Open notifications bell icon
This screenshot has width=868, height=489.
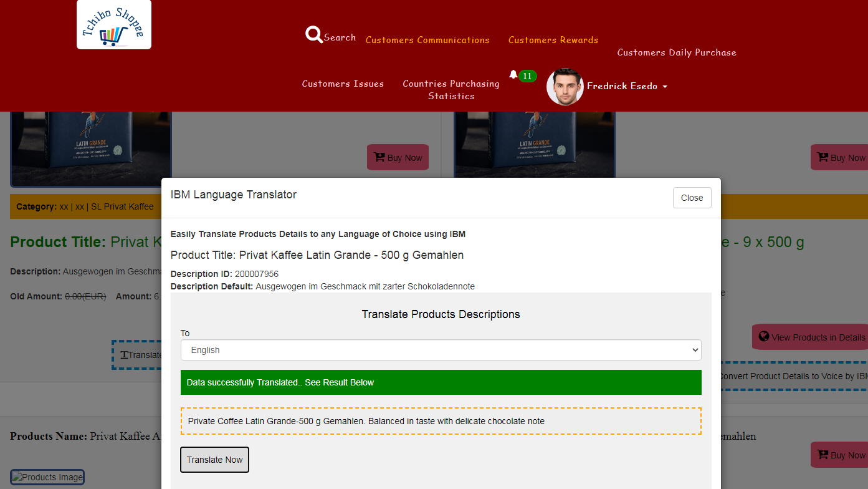tap(513, 74)
